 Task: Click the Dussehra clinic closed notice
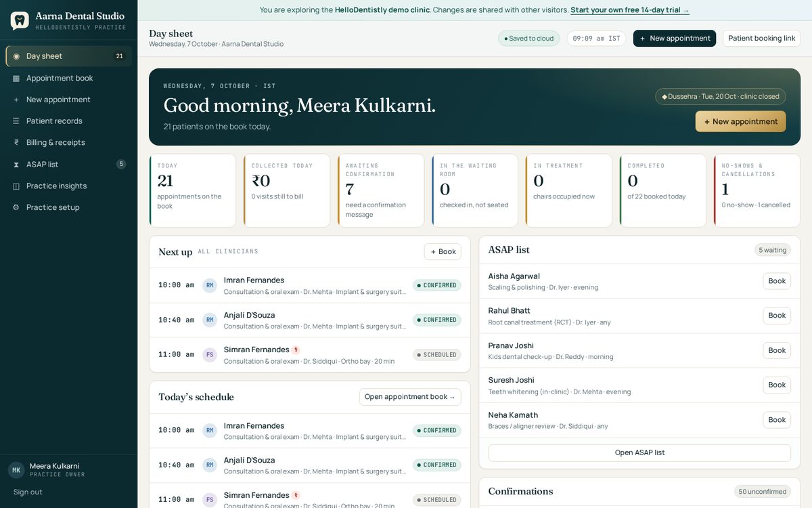pos(721,96)
